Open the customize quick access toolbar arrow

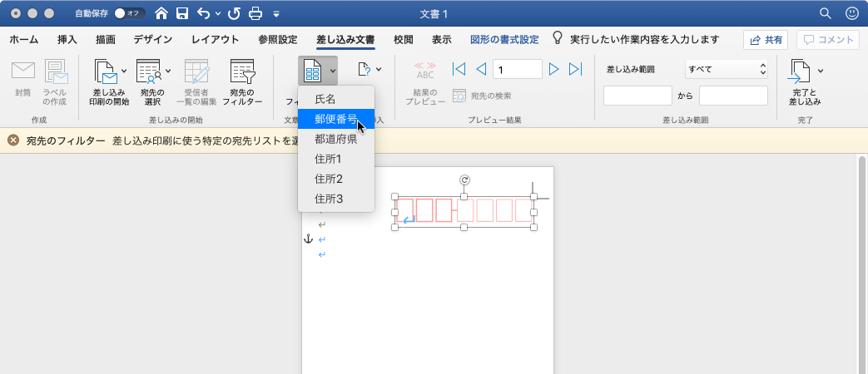276,13
